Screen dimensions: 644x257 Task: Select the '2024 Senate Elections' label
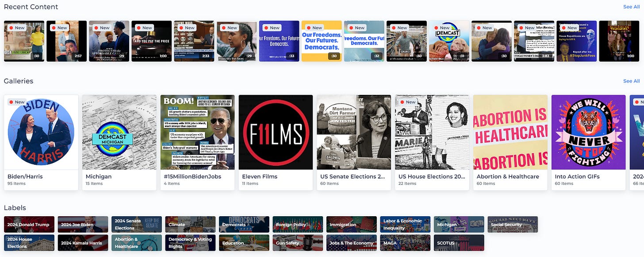tap(137, 224)
